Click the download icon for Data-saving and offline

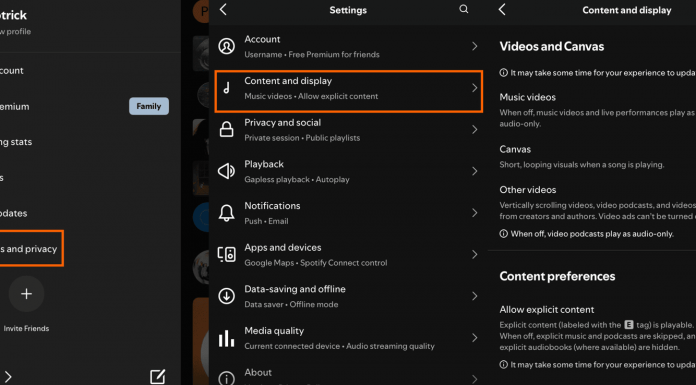pos(226,296)
